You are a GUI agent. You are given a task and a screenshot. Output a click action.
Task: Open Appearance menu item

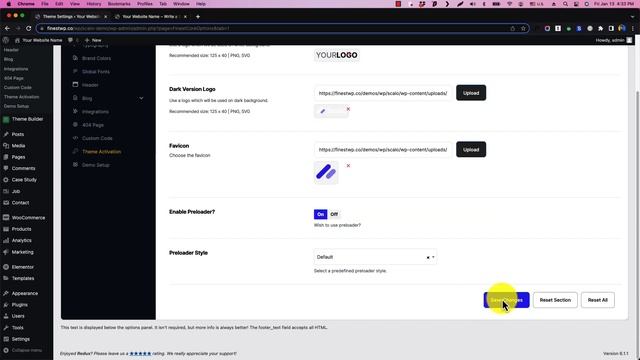[24, 293]
